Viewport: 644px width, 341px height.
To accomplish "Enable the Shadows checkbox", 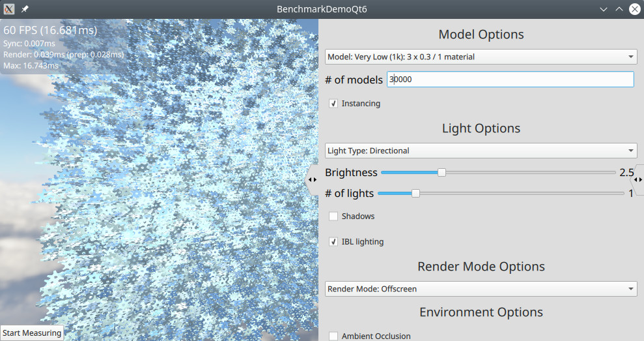I will coord(334,216).
